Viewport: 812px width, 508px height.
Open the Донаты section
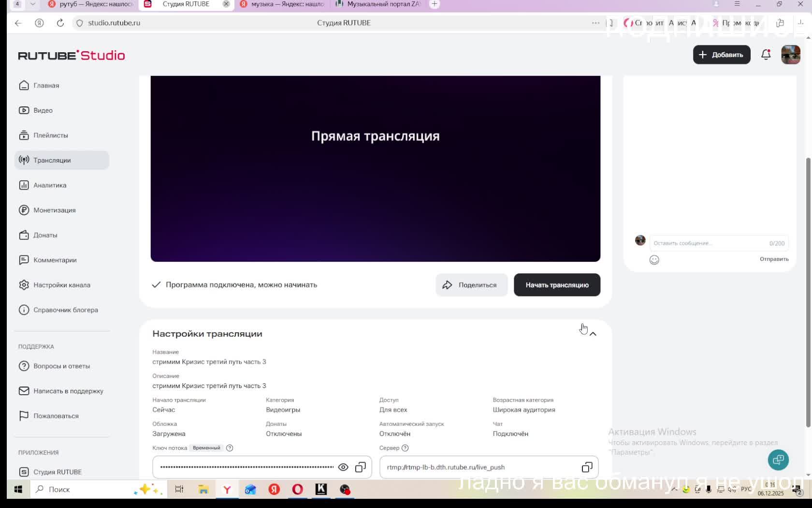45,235
